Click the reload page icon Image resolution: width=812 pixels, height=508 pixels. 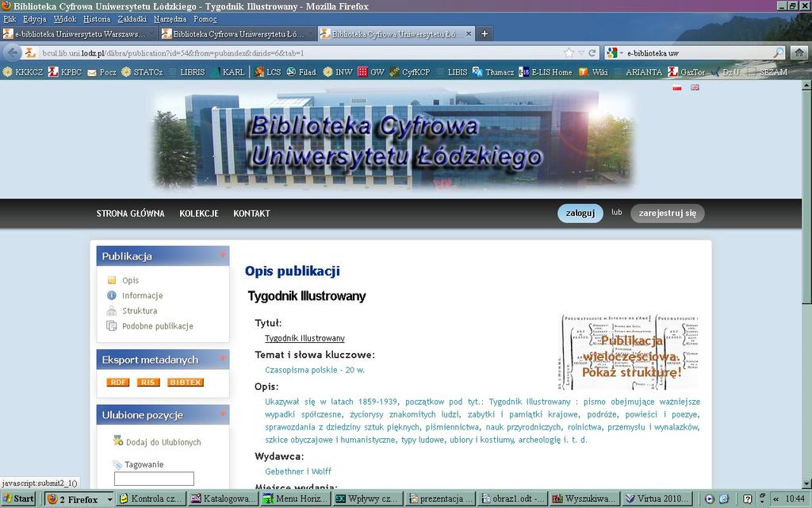pos(593,53)
